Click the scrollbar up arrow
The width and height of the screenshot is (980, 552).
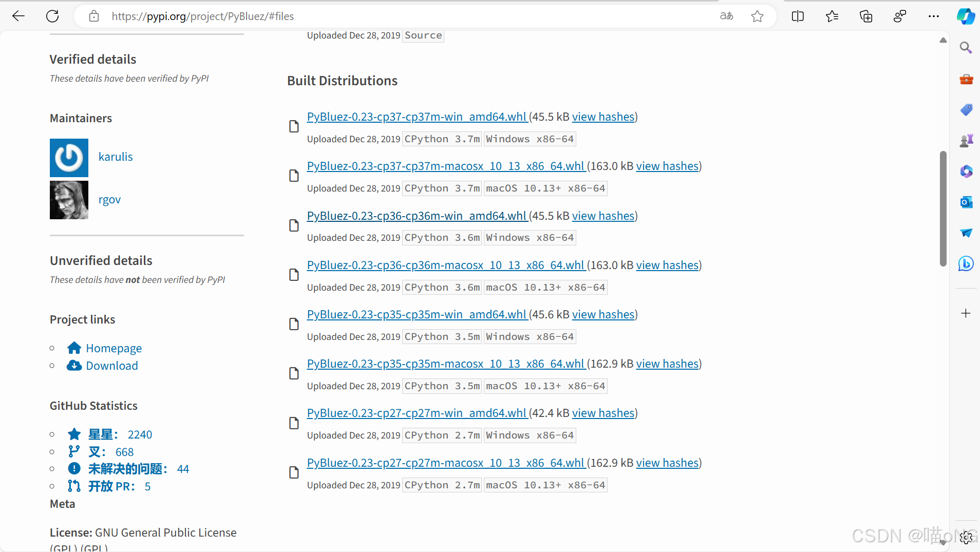pos(943,40)
